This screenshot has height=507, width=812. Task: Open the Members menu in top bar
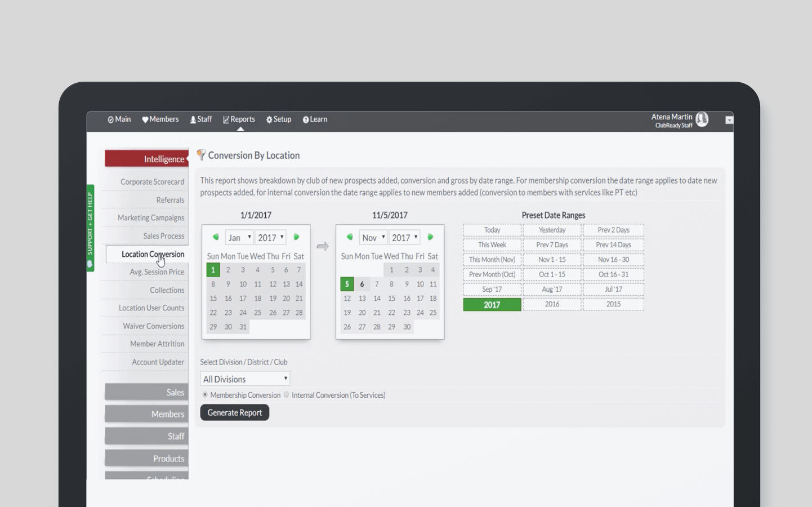pos(160,119)
